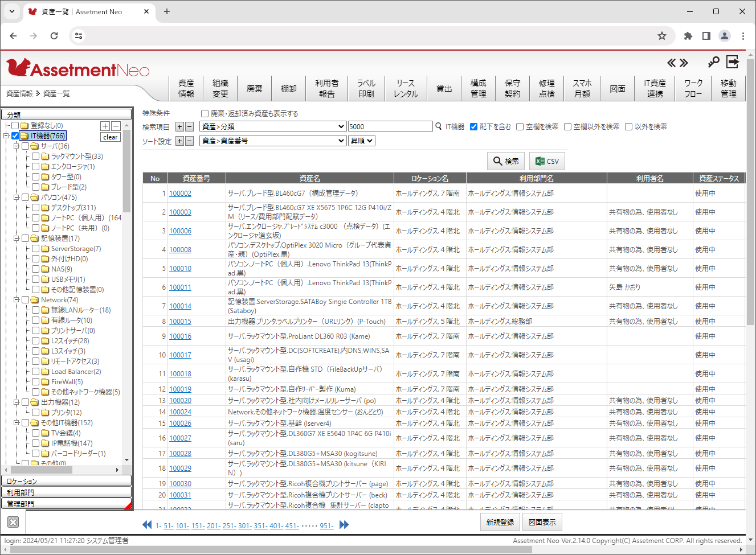Switch to the 利用部門 panel tab
756x555 pixels.
click(x=66, y=492)
